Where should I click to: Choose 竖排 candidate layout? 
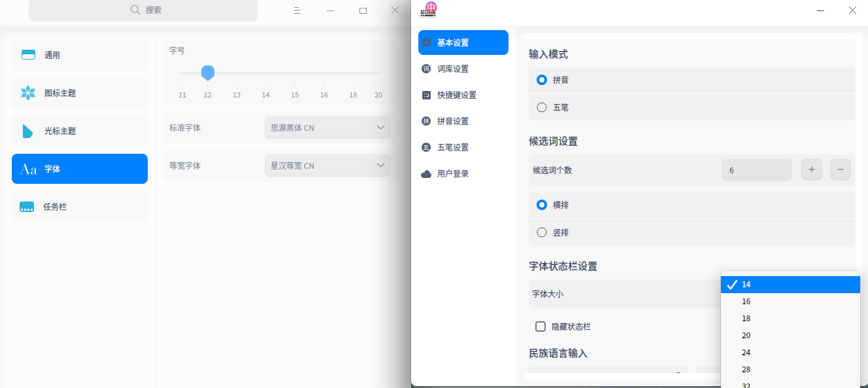click(x=542, y=232)
